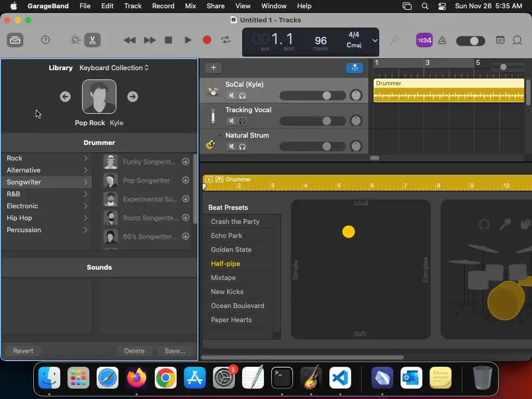Solo the Natural Strum track
Screen dimensions: 532x399
(x=242, y=147)
